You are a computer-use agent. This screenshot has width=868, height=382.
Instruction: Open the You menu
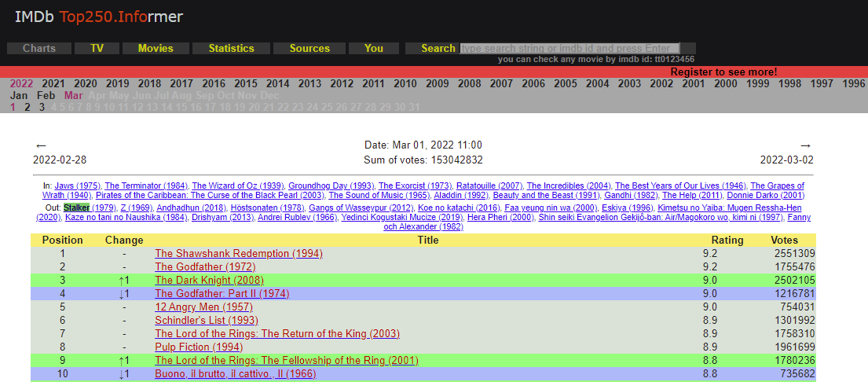click(x=374, y=49)
